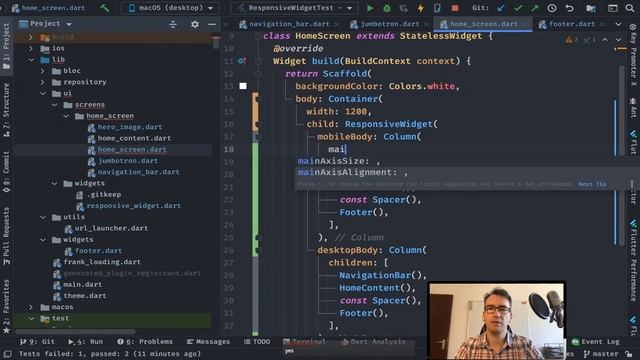Screen dimensions: 640x360
Task: Go to next highlighted error arrow
Action: [x=619, y=40]
